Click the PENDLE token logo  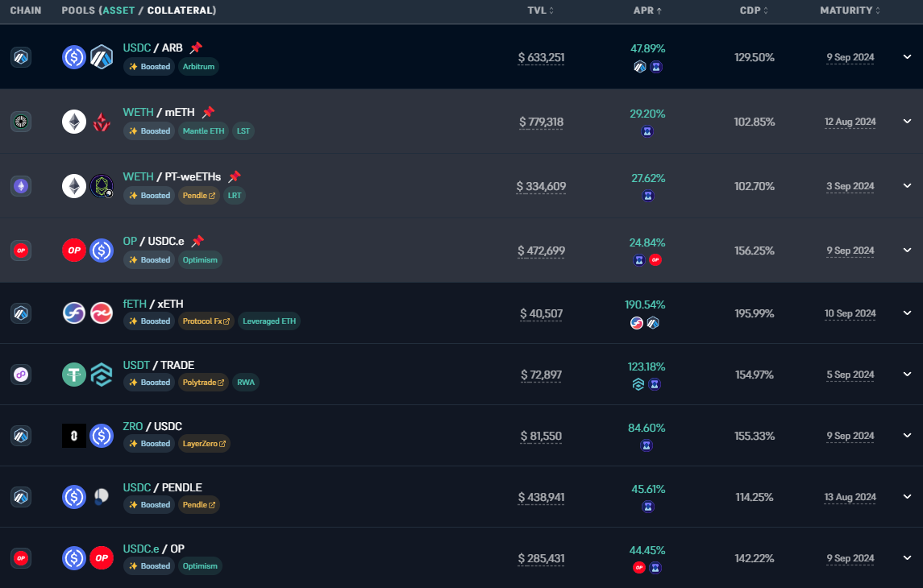point(102,497)
